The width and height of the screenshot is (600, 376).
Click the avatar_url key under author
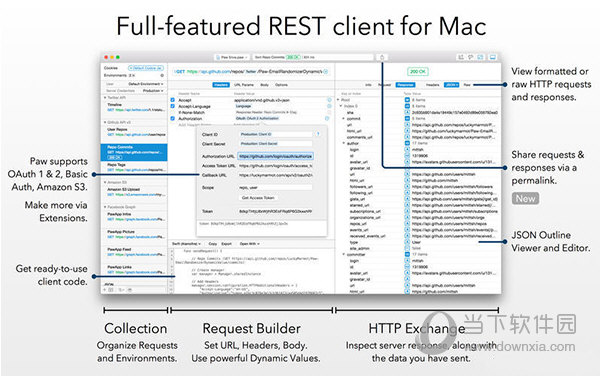[x=359, y=162]
